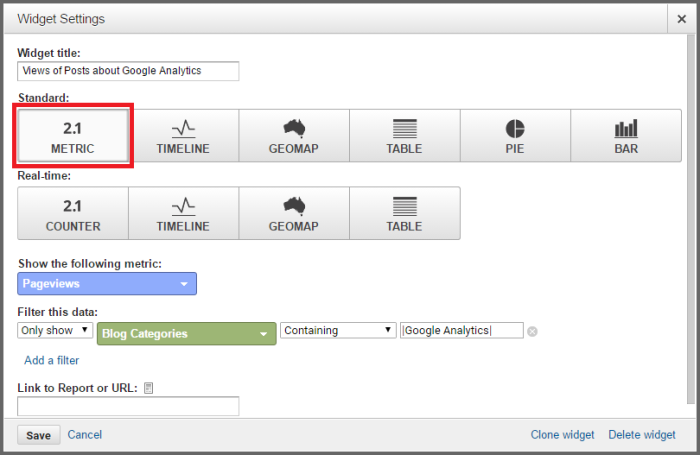The image size is (700, 455).
Task: Choose the Real-time GEOMAP widget type
Action: (294, 213)
